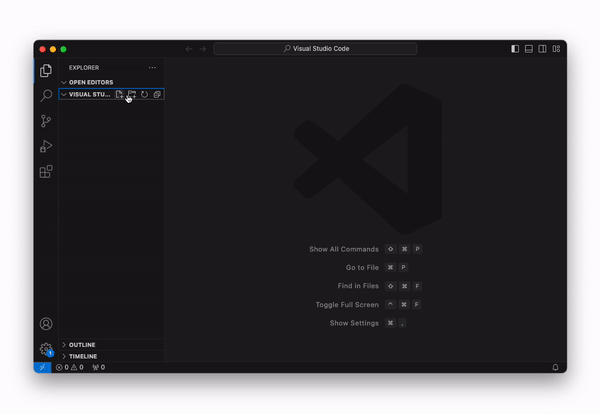600x414 pixels.
Task: Go forward with the right arrow
Action: (x=203, y=49)
